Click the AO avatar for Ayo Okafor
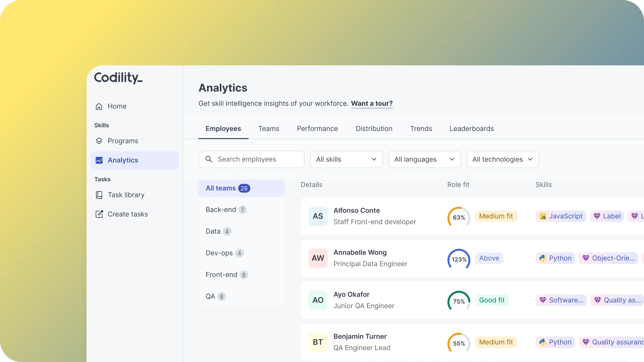This screenshot has width=644, height=362. [x=318, y=300]
